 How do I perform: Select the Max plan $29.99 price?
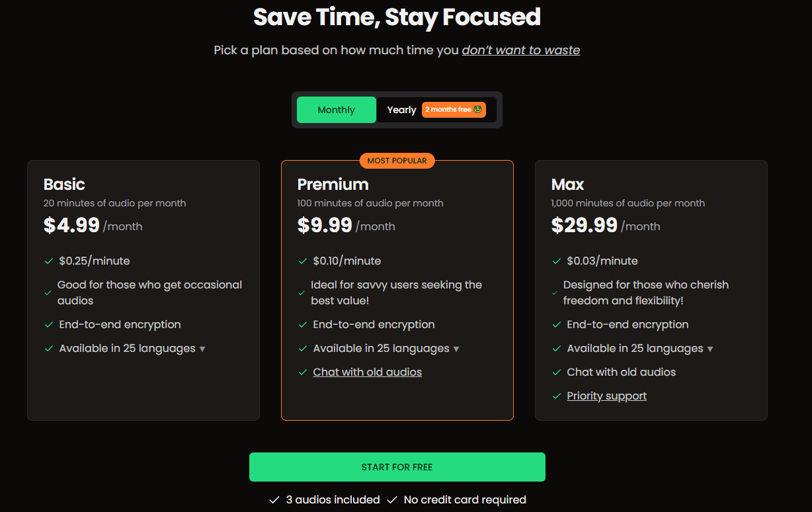pyautogui.click(x=584, y=226)
